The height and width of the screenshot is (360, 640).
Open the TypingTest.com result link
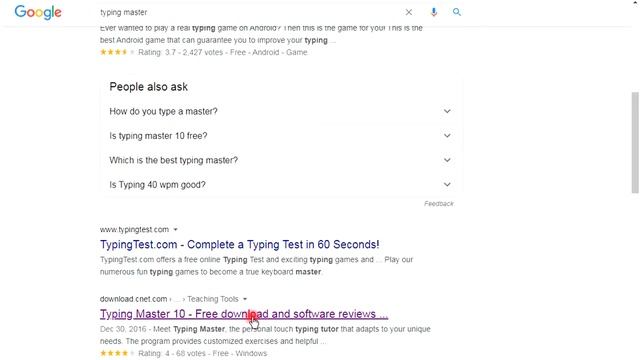(x=240, y=244)
